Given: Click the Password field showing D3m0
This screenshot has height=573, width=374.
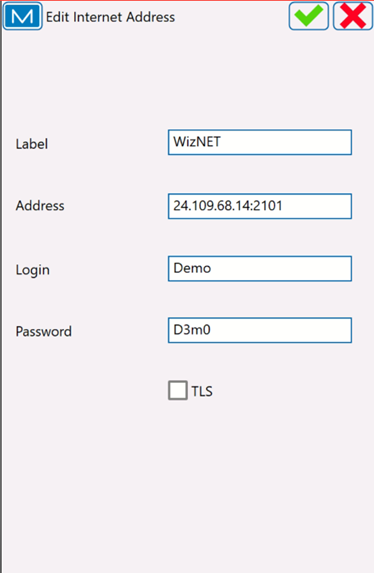Looking at the screenshot, I should (260, 330).
